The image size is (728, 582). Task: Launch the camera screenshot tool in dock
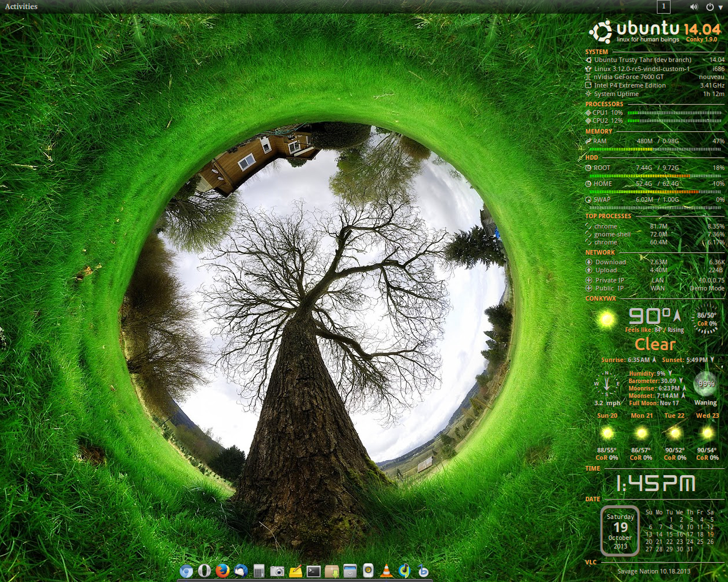click(x=277, y=571)
